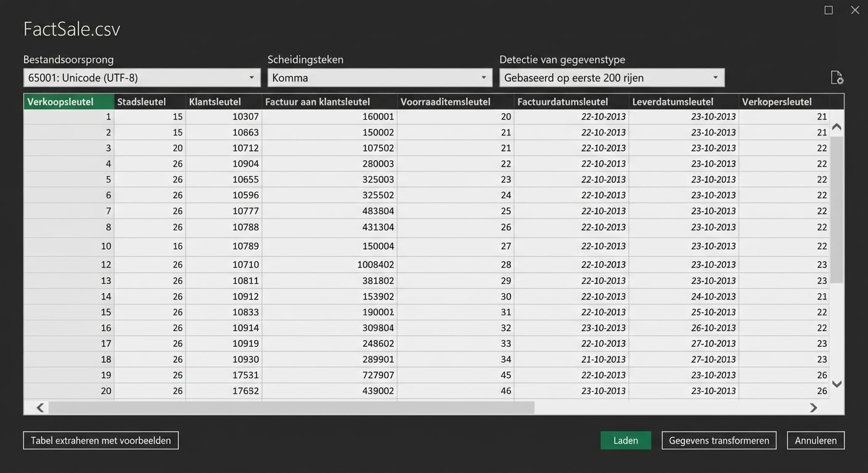Select the row with Verkoopsleutel 10
The image size is (868, 473).
(247, 245)
